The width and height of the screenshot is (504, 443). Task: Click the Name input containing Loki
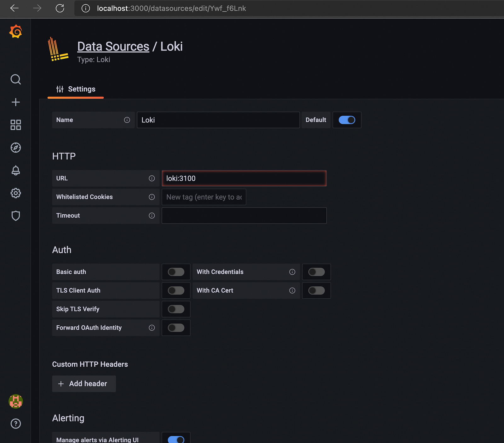tap(218, 120)
